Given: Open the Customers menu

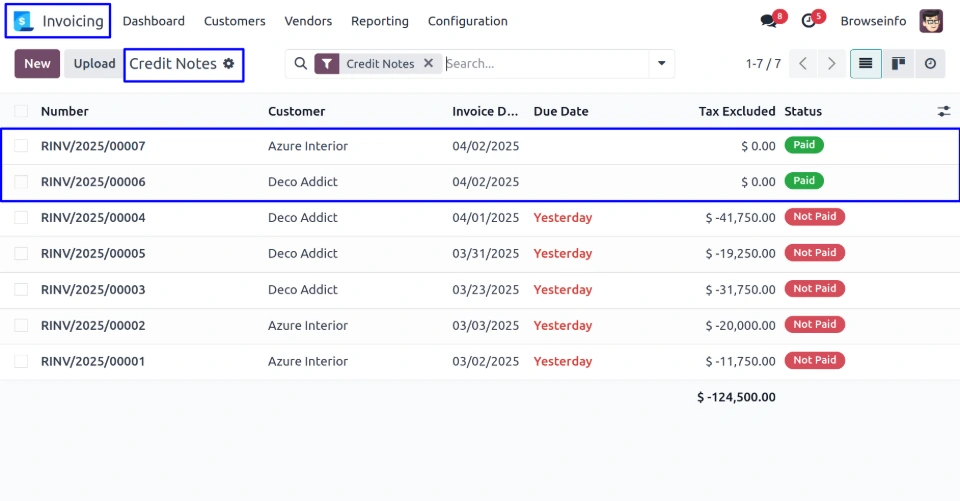Looking at the screenshot, I should click(234, 21).
